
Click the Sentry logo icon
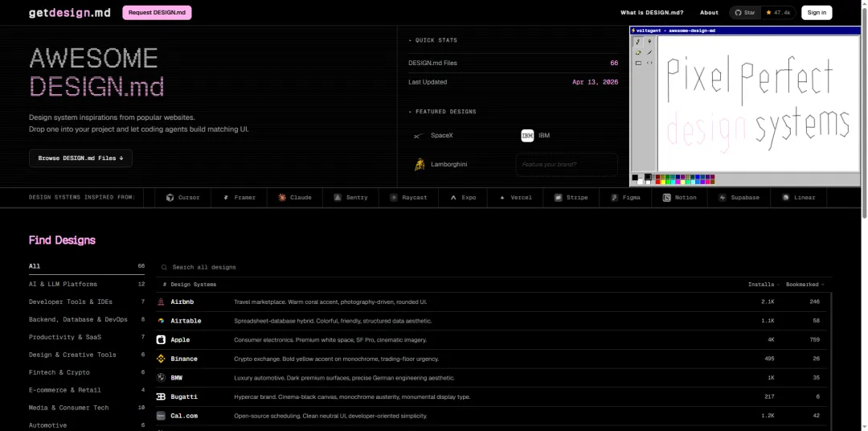coord(337,197)
